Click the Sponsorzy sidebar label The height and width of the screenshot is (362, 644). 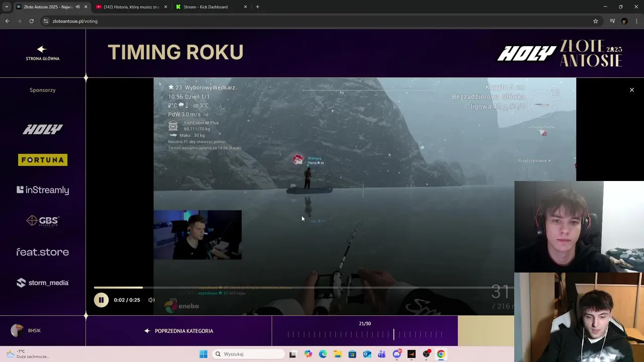click(43, 90)
